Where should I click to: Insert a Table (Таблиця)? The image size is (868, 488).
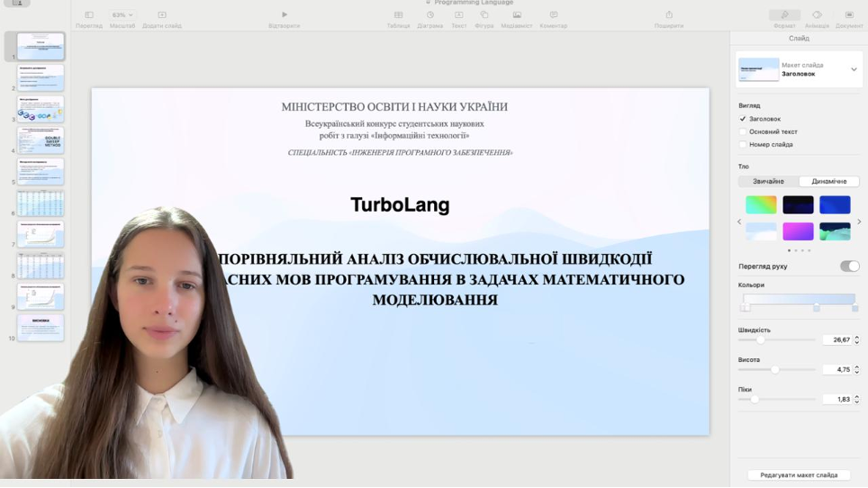(x=398, y=15)
